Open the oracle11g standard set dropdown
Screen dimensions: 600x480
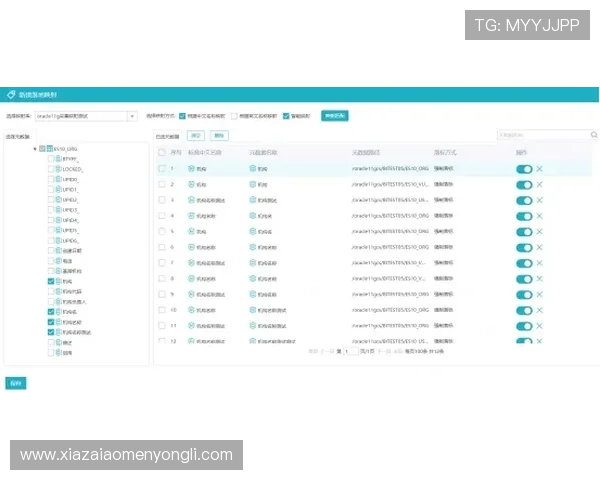[x=131, y=116]
